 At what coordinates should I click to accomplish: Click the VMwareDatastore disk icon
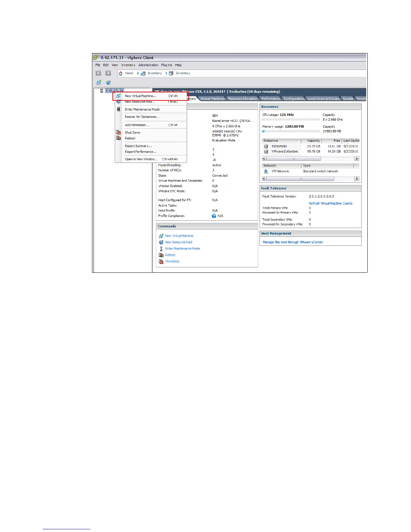(266, 151)
